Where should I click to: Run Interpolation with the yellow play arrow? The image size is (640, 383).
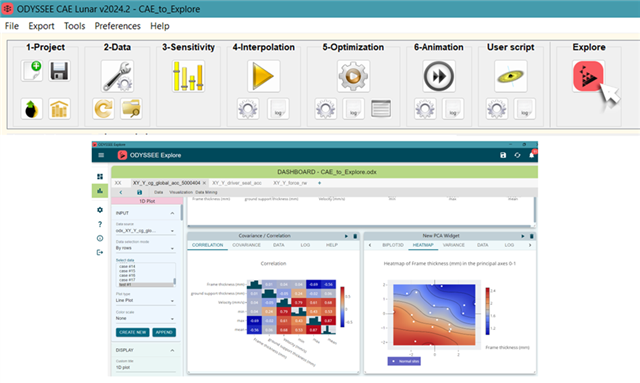coord(263,76)
